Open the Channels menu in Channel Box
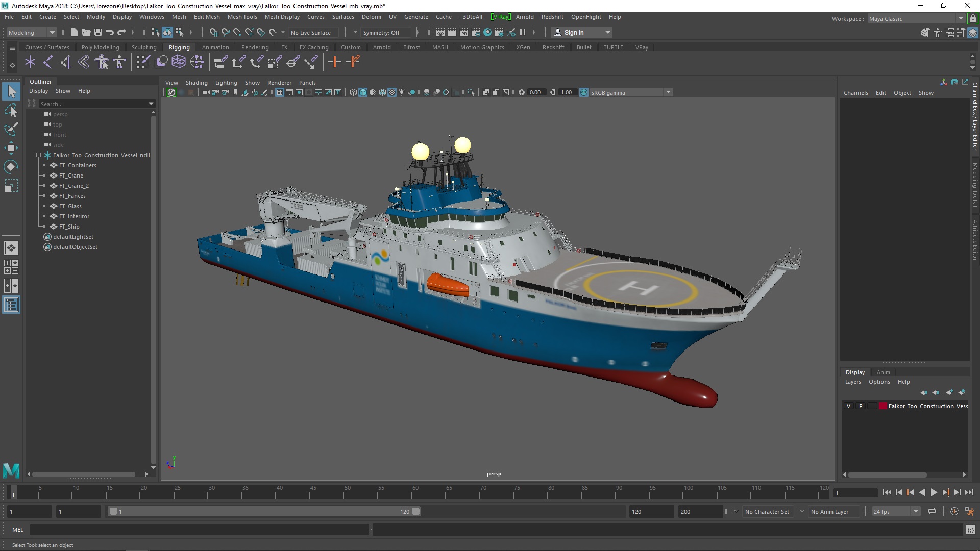 point(855,93)
